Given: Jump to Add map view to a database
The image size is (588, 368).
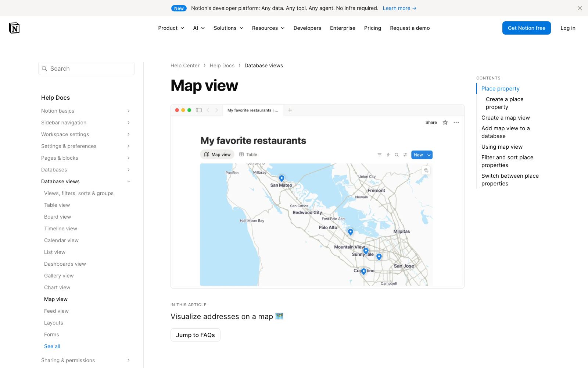Looking at the screenshot, I should point(506,132).
